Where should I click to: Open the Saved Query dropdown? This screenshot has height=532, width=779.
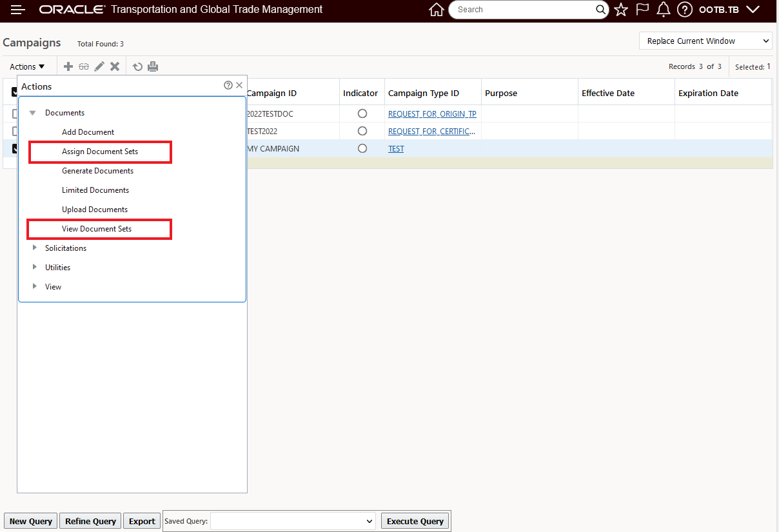[293, 520]
